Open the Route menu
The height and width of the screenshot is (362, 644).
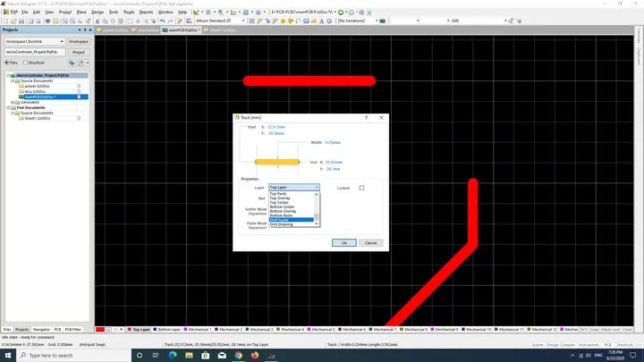tap(129, 13)
